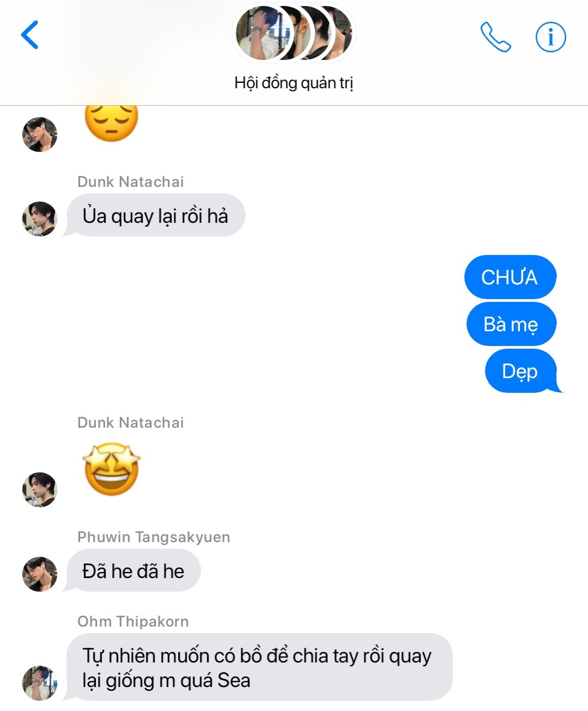Select the blue Dẹp message bubble
This screenshot has height=711, width=588.
point(522,371)
